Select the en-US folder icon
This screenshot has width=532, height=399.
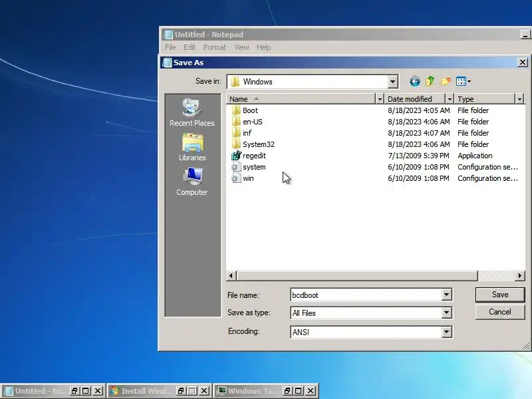236,122
